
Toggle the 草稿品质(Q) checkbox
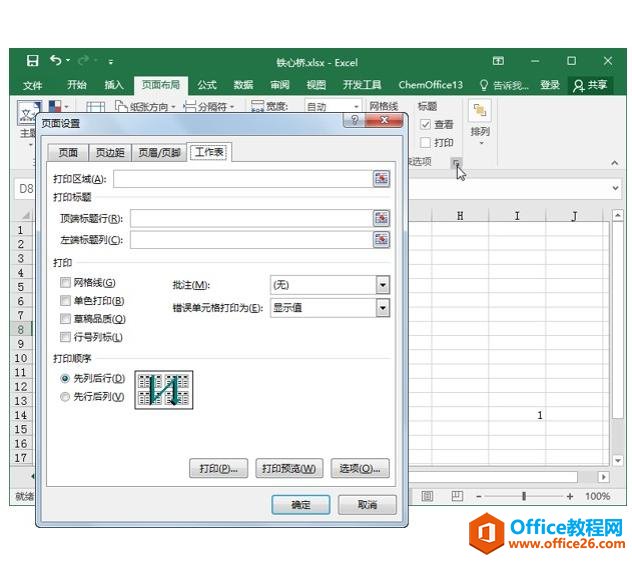point(65,318)
